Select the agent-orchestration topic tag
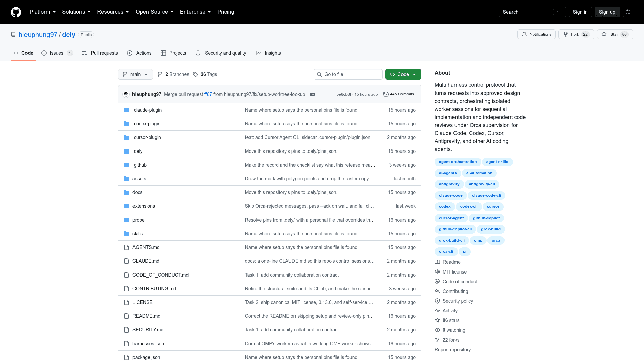 point(458,162)
